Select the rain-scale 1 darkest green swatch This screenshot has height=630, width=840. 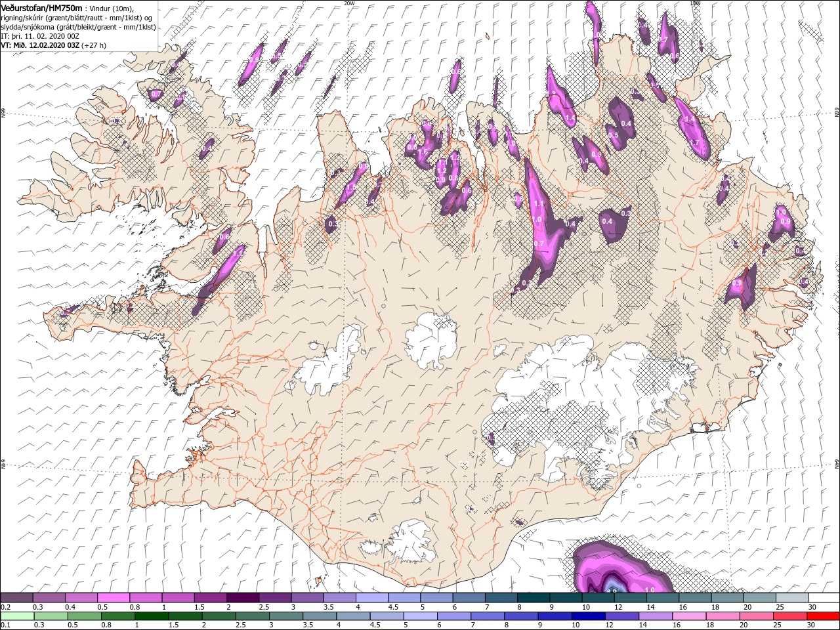tap(151, 616)
